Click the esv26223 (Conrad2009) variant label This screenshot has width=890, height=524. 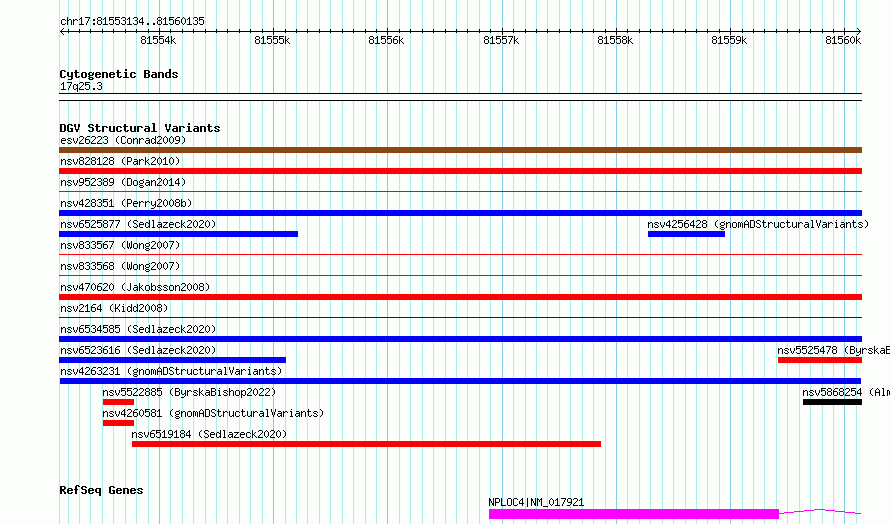(x=123, y=140)
